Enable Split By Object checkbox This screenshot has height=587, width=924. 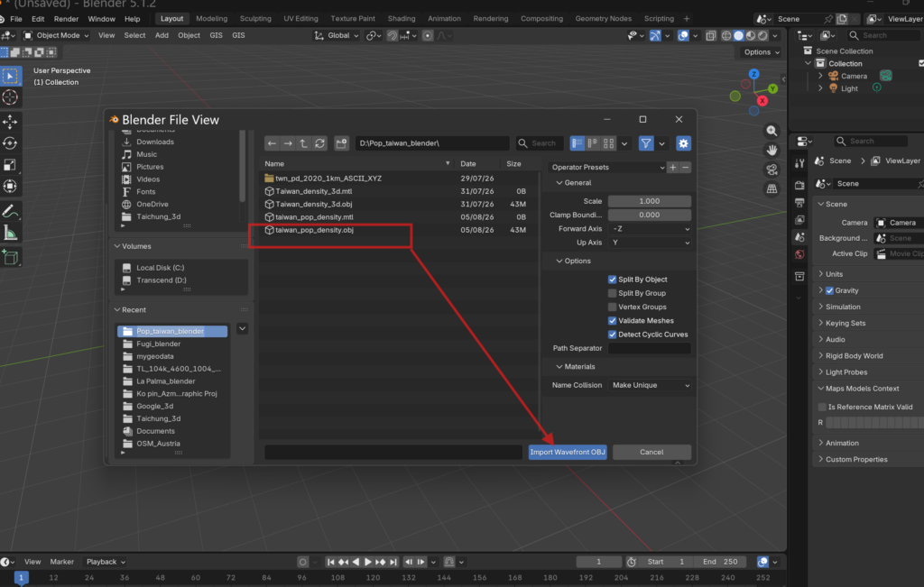pos(612,280)
